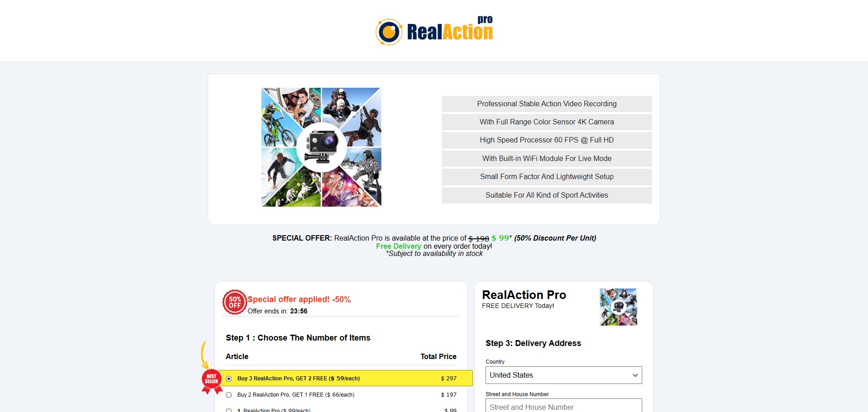
Task: Select the Suitable For All Kind of Sport Activities row
Action: coord(546,195)
